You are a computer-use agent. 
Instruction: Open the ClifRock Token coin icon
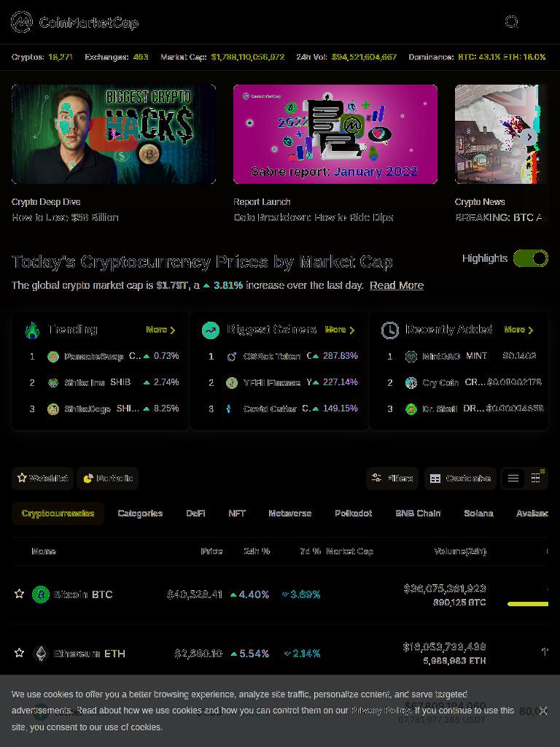point(232,356)
